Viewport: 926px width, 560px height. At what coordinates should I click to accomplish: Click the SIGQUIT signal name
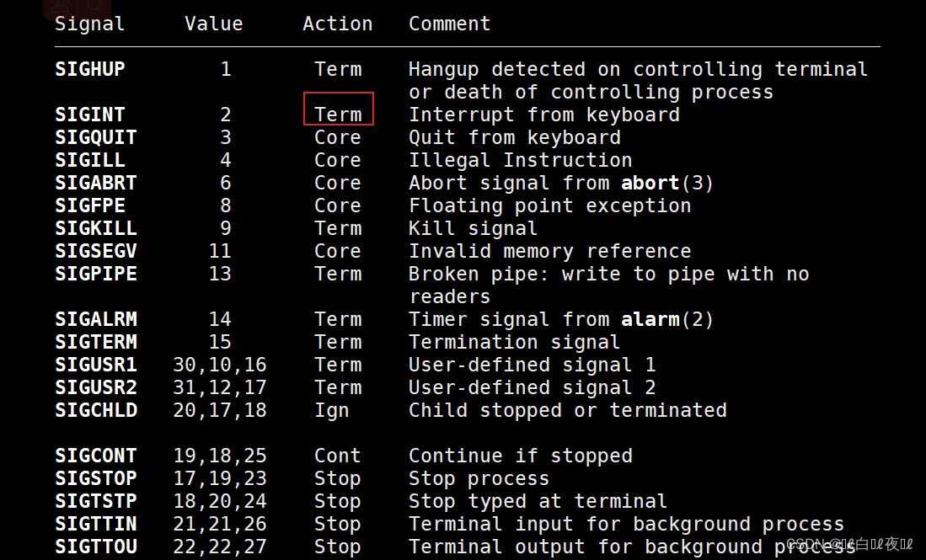(95, 137)
